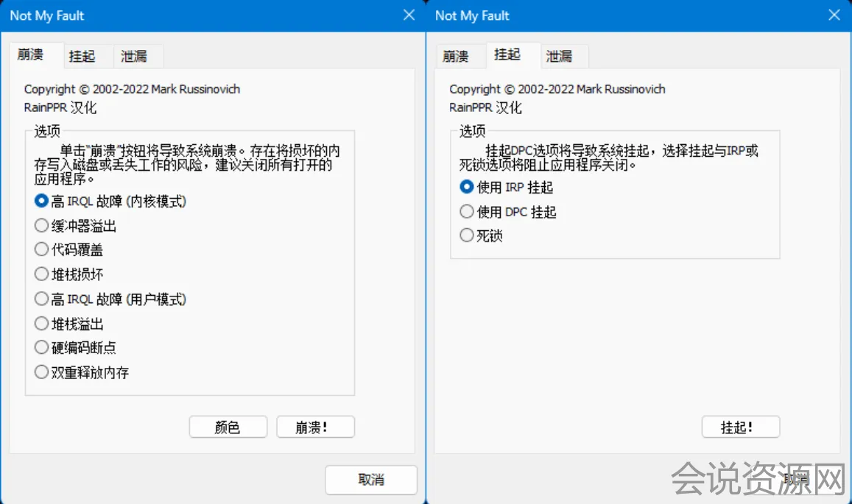Click 取消 in the crash options window
This screenshot has width=852, height=504.
point(371,480)
